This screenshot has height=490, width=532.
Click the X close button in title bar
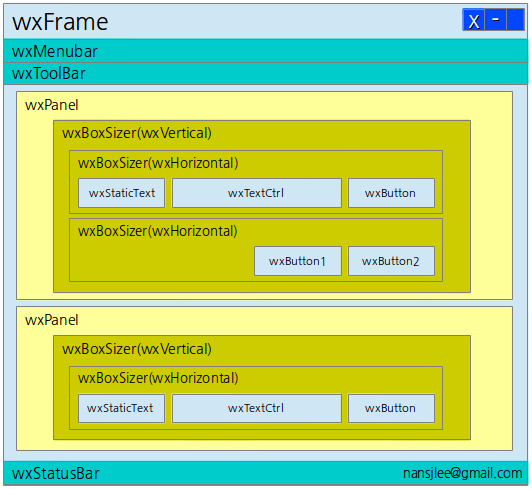pos(474,20)
